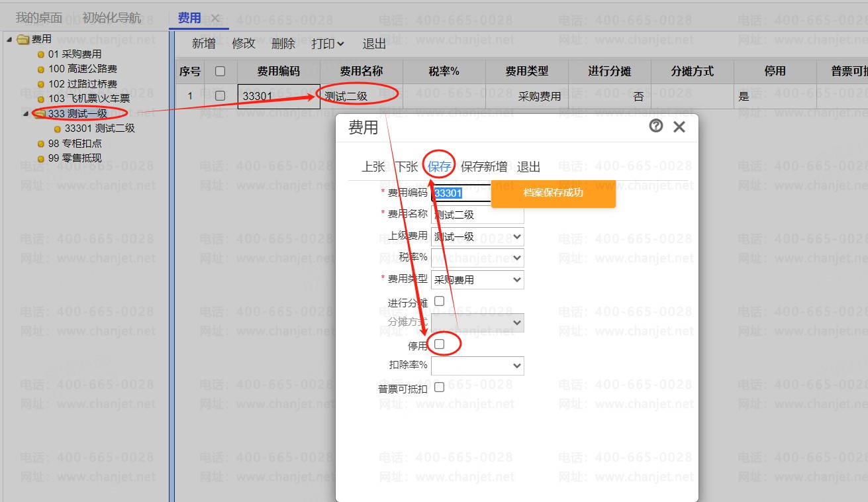The image size is (868, 502).
Task: Click the bullet icon beside 98 专柜扣点
Action: pos(41,144)
